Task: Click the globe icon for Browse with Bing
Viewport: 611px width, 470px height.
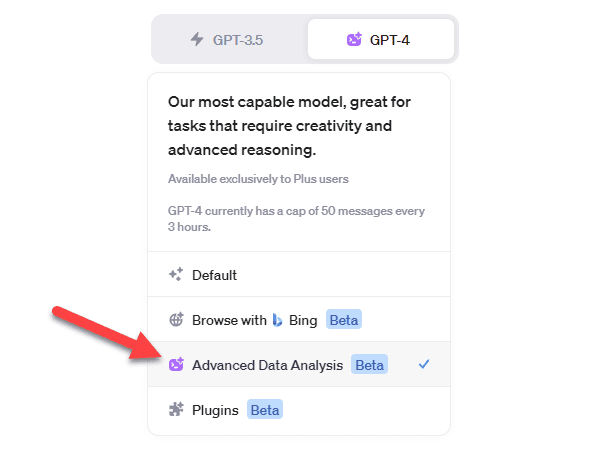Action: pos(176,320)
